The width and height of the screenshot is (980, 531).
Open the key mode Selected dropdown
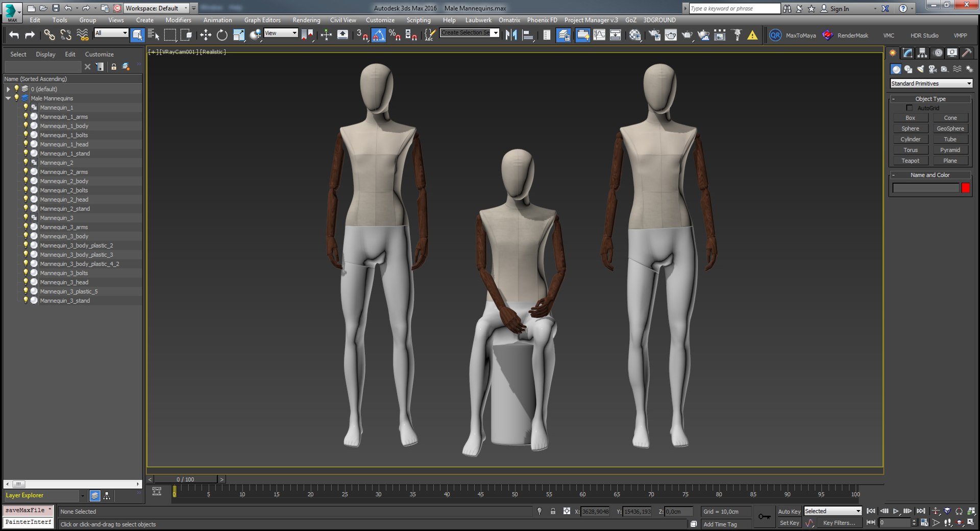click(832, 511)
